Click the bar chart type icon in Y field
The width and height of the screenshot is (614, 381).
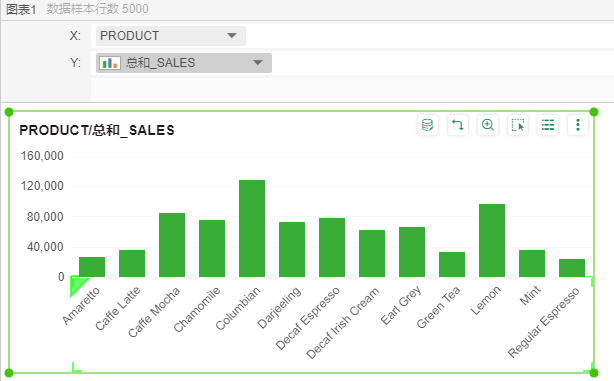coord(110,63)
